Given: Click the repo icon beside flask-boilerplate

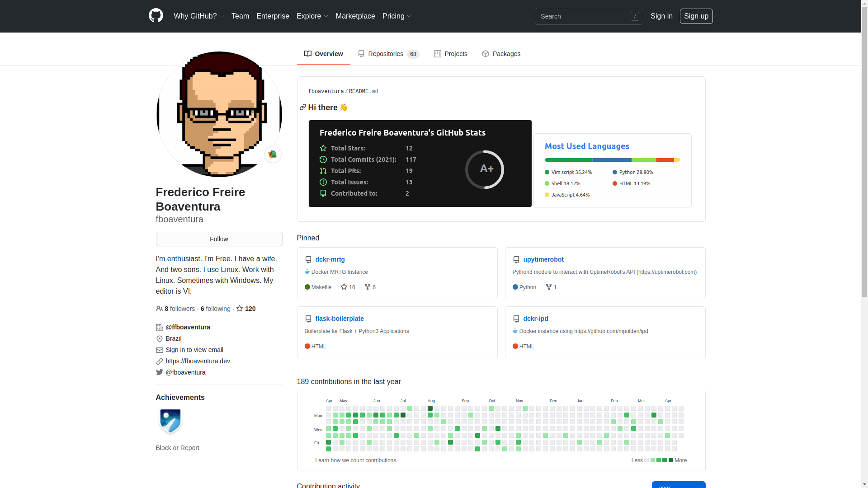Looking at the screenshot, I should [308, 319].
